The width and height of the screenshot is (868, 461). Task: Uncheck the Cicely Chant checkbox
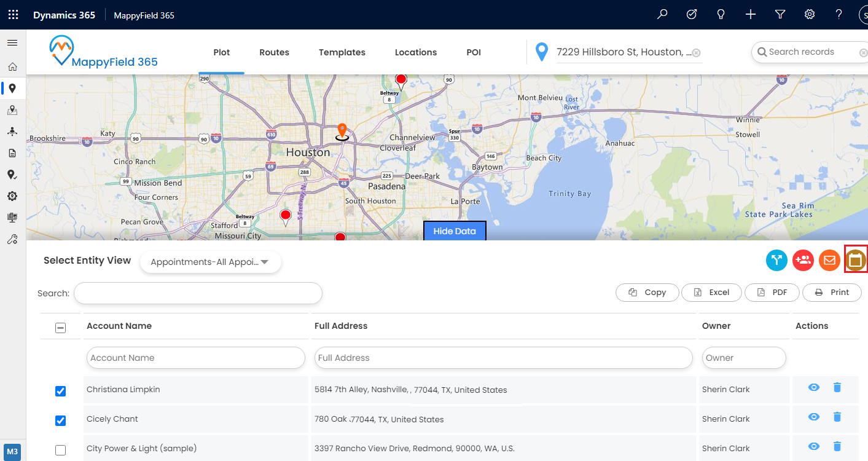[x=60, y=420]
